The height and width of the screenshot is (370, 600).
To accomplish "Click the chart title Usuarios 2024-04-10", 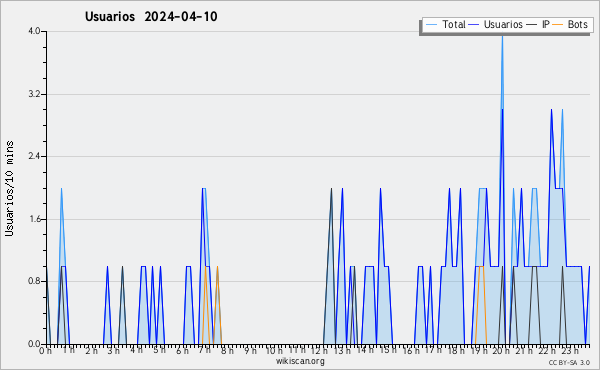I will (151, 16).
